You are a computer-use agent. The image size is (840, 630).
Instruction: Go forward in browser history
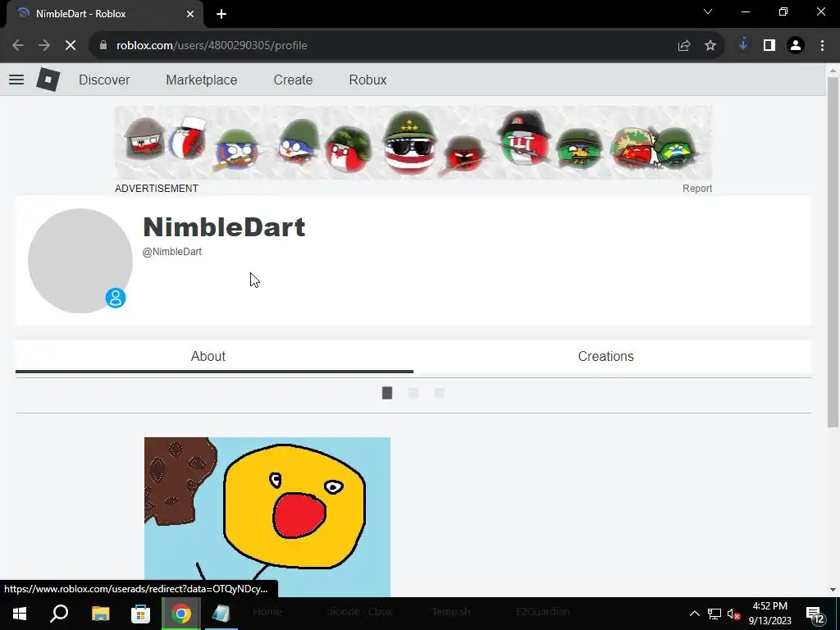tap(44, 46)
